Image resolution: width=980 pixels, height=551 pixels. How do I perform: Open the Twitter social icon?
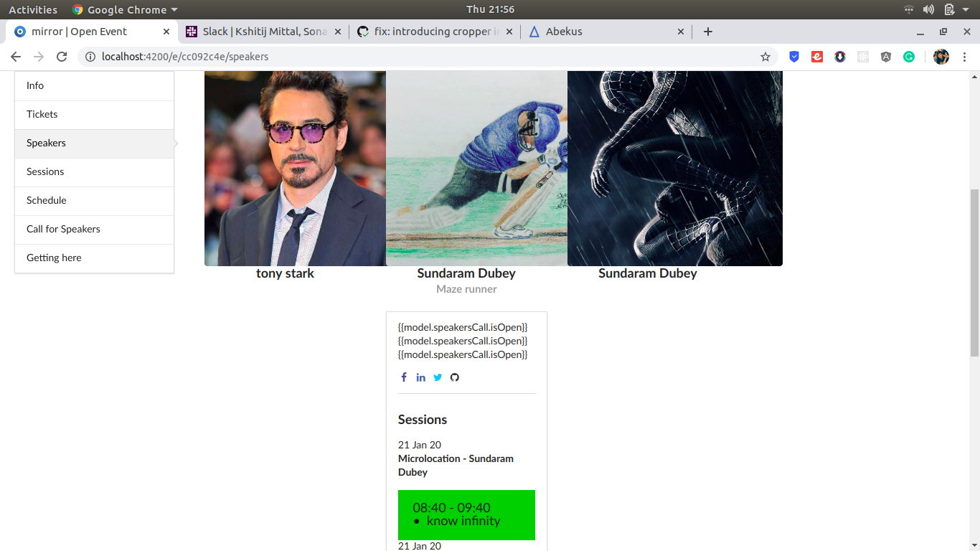438,377
